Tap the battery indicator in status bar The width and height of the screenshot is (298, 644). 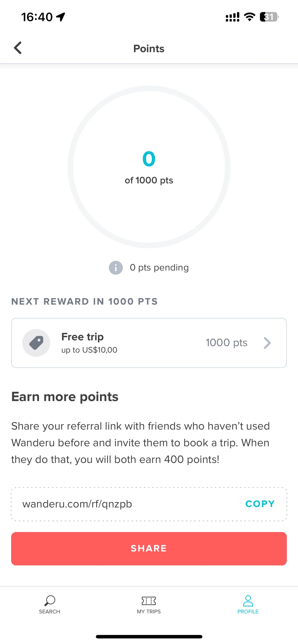tap(269, 17)
